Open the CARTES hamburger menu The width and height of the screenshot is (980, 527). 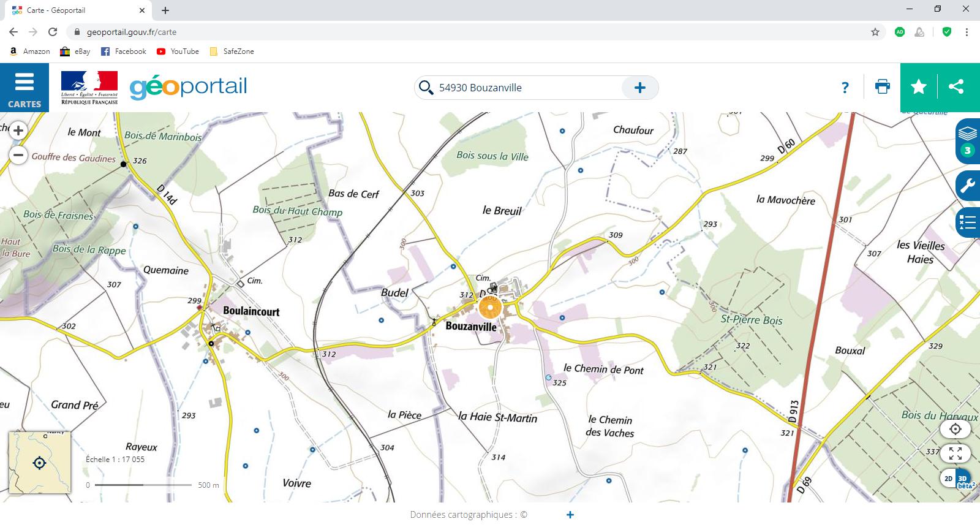[24, 88]
